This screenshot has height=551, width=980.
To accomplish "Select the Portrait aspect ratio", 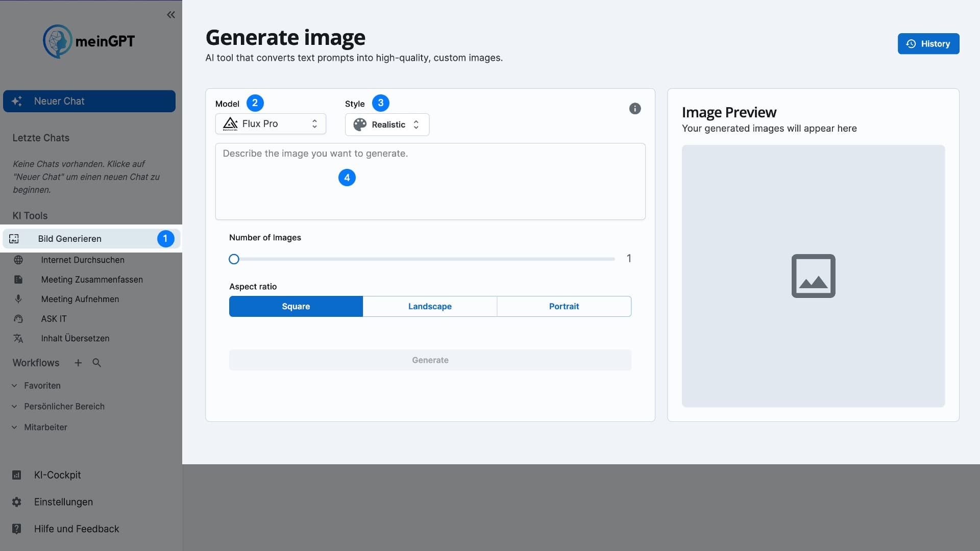I will 563,307.
